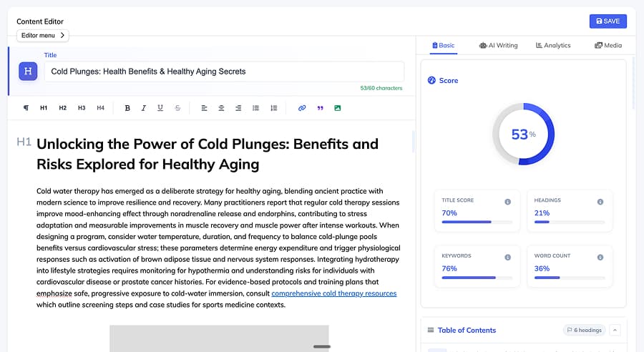Expand the Editor menu
Viewport: 644px width, 352px height.
43,35
